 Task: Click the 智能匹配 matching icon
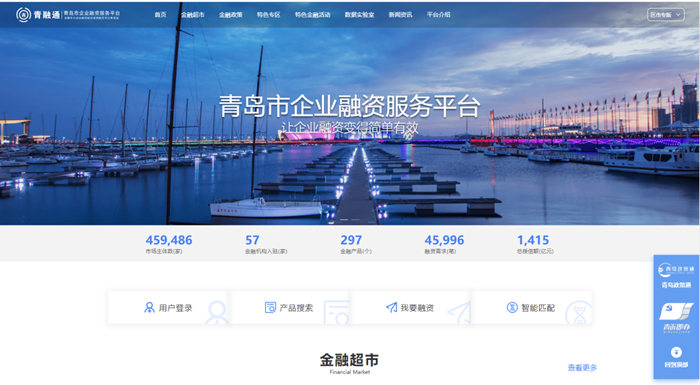click(x=512, y=307)
